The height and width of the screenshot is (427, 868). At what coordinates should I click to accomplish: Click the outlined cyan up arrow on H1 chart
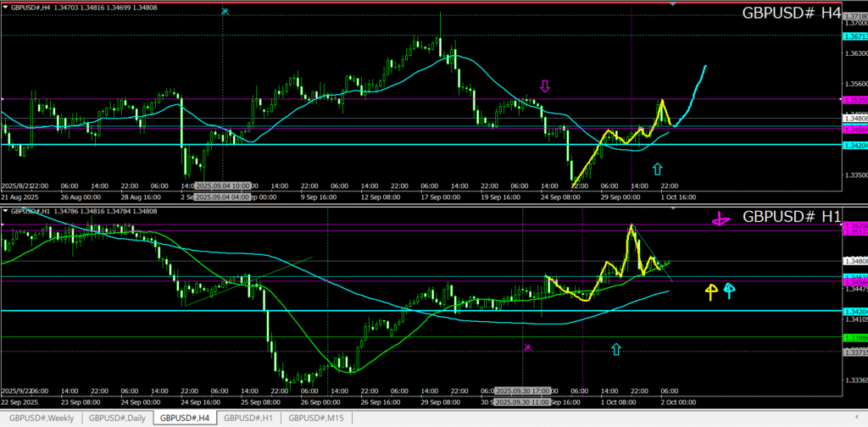click(x=616, y=348)
